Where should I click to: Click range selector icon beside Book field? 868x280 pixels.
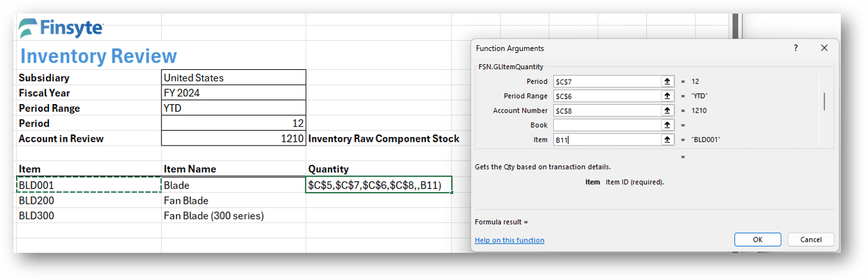point(667,125)
